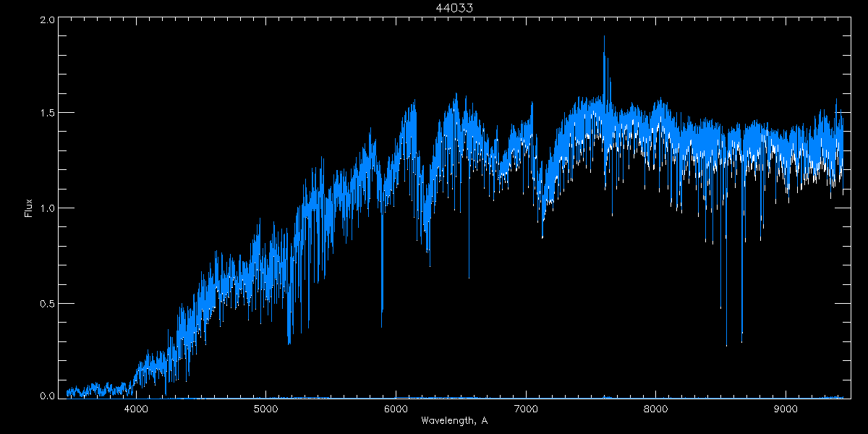This screenshot has width=868, height=434.
Task: Click the 1.0 y-axis tick label
Action: tap(47, 208)
